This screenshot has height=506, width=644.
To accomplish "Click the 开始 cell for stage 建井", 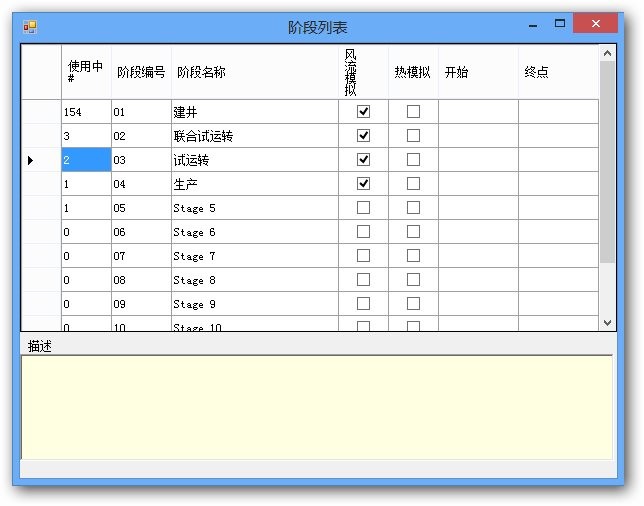I will pyautogui.click(x=478, y=112).
